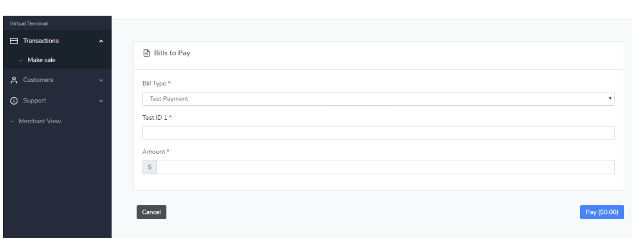
Task: Open the Bill Type dropdown
Action: click(378, 99)
